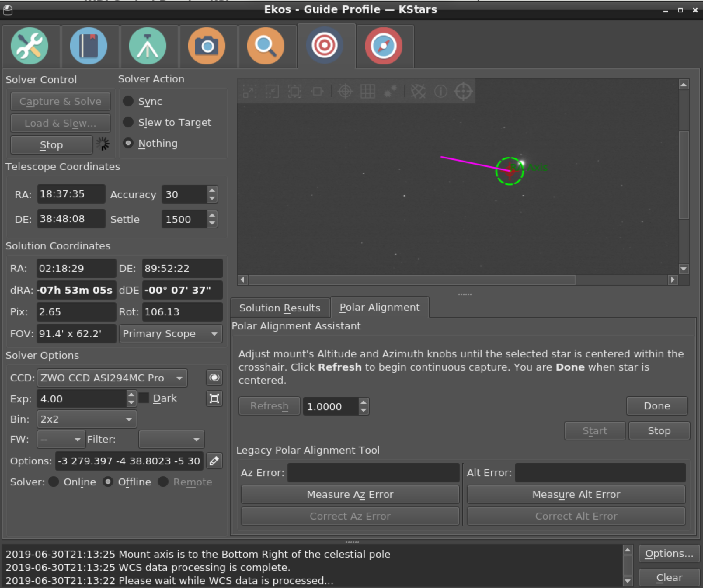Click Capture & Solve button
The height and width of the screenshot is (588, 703).
coord(60,101)
